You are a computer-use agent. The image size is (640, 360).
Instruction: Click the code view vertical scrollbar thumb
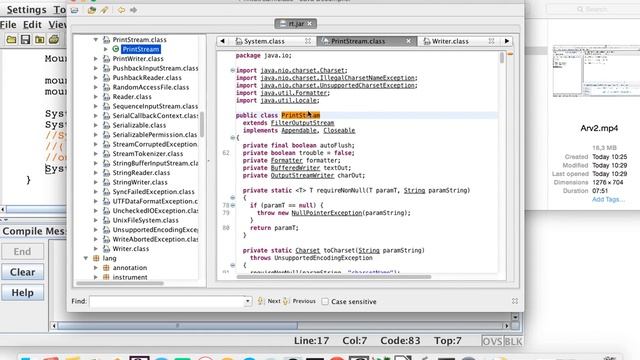coord(502,58)
